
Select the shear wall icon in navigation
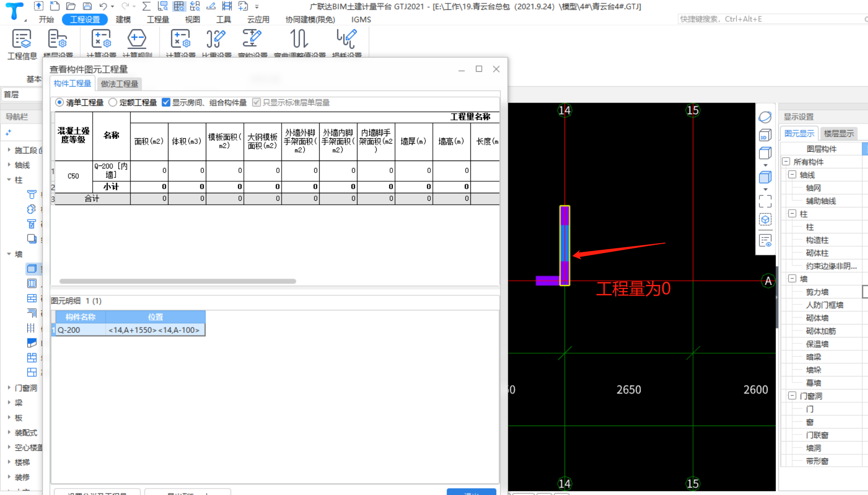point(32,269)
